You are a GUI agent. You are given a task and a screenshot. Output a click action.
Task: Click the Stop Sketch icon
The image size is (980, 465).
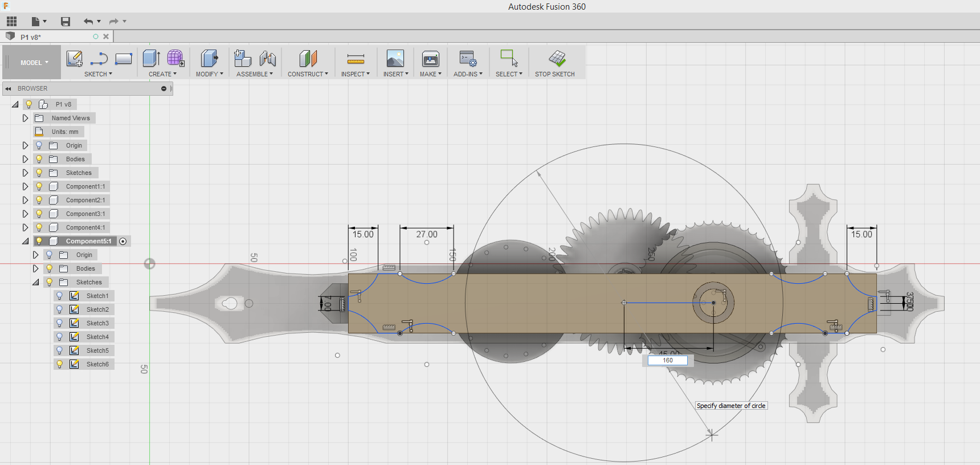[557, 58]
